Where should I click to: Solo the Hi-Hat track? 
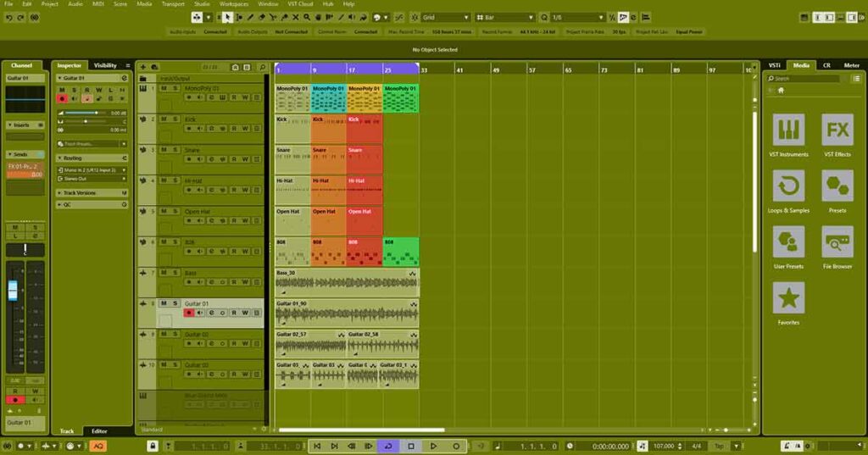[x=175, y=180]
